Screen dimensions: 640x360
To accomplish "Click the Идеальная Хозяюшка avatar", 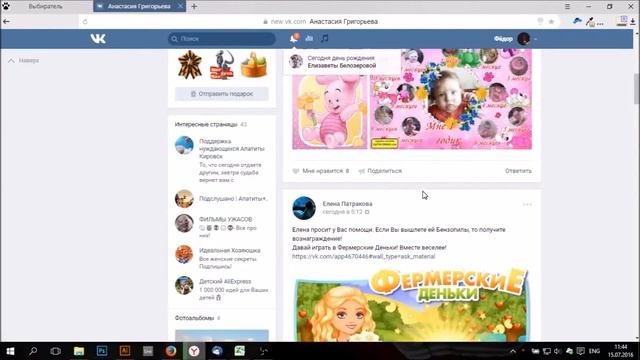I will 184,254.
